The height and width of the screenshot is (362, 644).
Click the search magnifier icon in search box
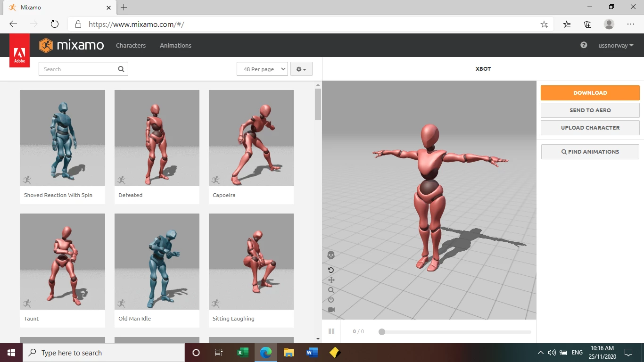121,69
